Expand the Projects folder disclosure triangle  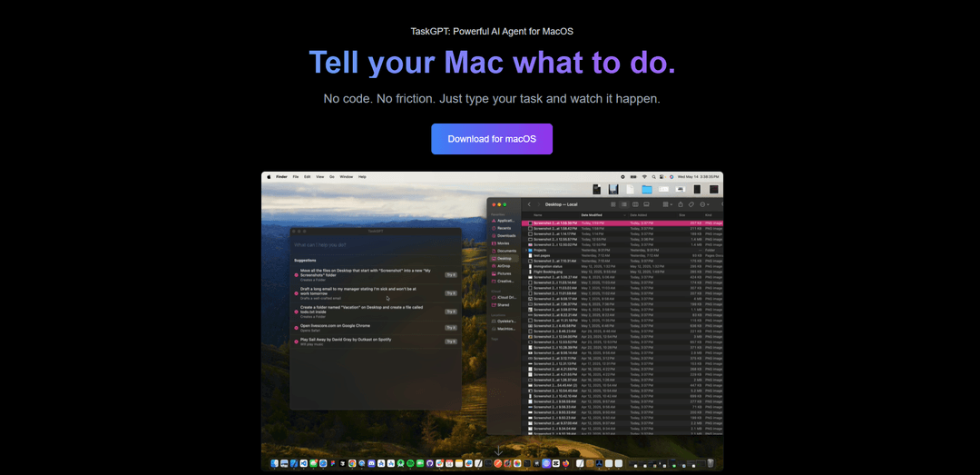pos(525,251)
